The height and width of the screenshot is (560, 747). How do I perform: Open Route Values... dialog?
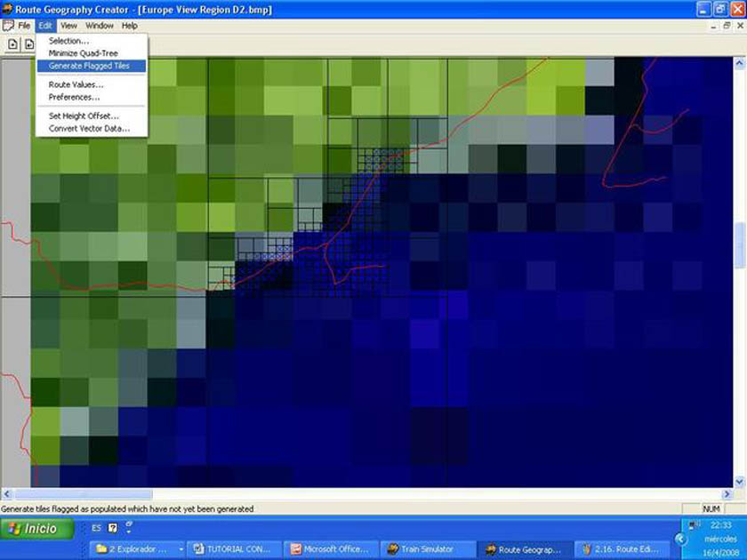[x=76, y=84]
